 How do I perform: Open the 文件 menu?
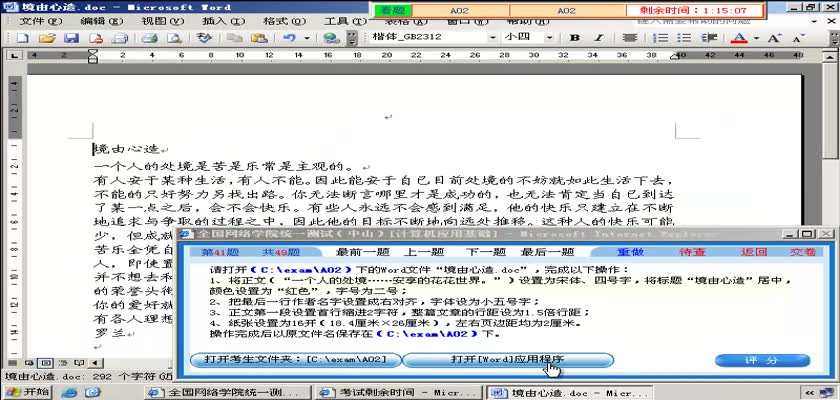tap(41, 21)
